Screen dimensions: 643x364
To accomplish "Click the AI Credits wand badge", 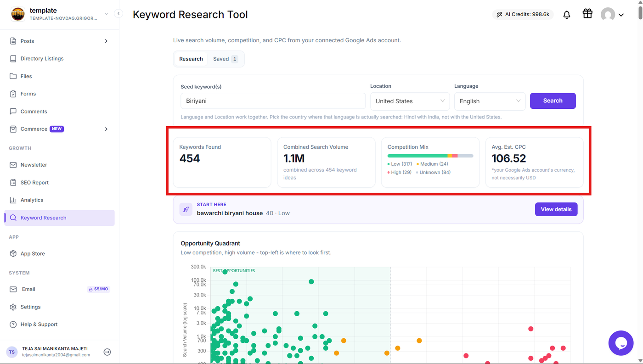I will point(523,15).
